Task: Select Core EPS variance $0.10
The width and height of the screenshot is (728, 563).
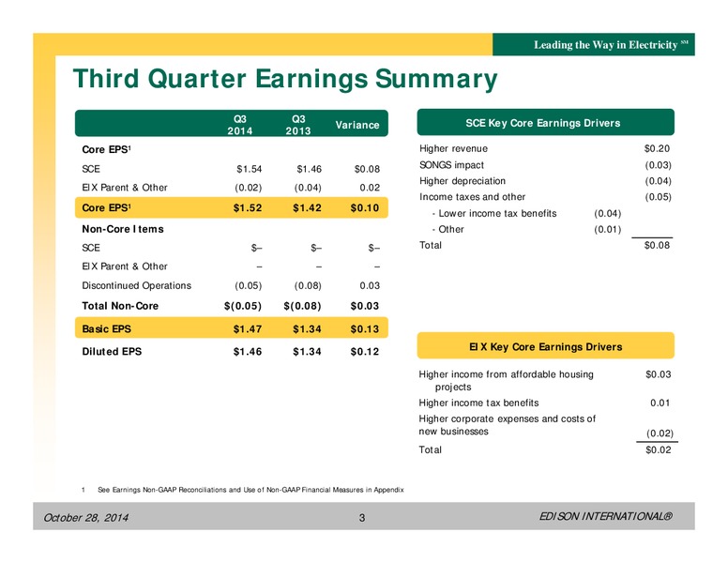Action: tap(364, 208)
